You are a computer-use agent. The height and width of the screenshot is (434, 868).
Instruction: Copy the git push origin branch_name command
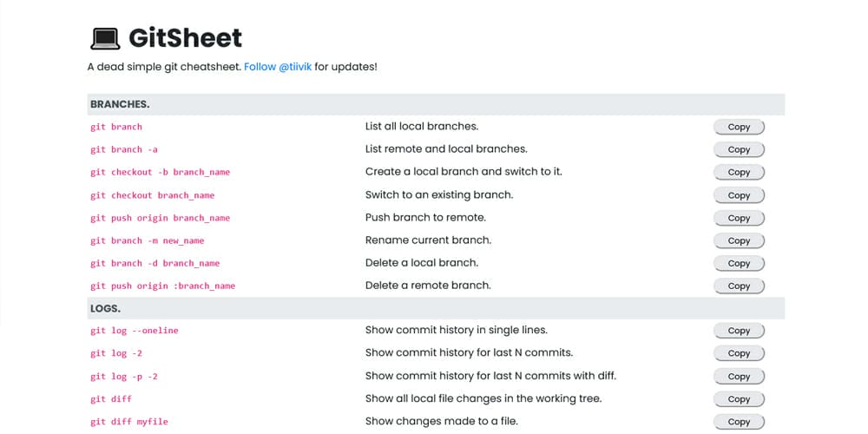pos(739,218)
